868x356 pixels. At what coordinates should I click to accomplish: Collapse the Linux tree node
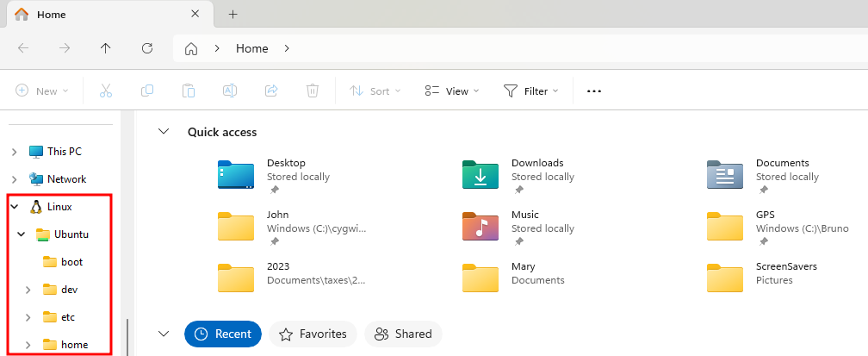(14, 207)
